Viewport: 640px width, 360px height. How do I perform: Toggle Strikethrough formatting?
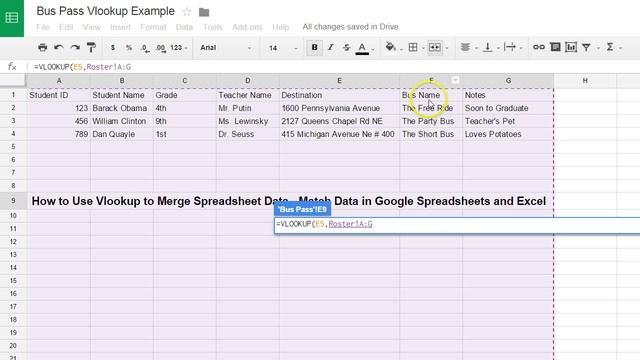347,47
